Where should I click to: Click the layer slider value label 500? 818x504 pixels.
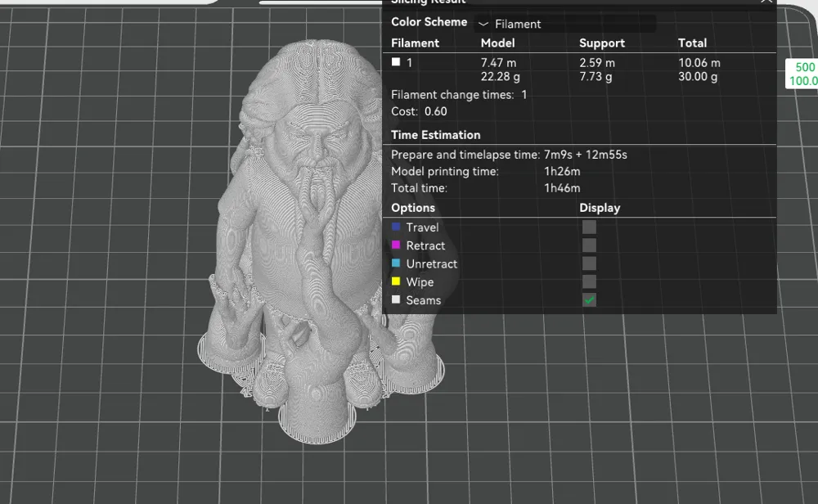(804, 67)
